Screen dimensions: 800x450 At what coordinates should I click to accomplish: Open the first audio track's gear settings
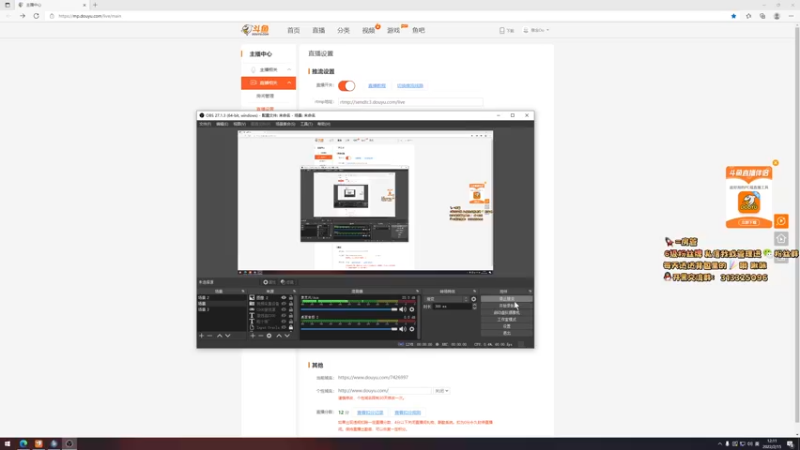tap(412, 309)
